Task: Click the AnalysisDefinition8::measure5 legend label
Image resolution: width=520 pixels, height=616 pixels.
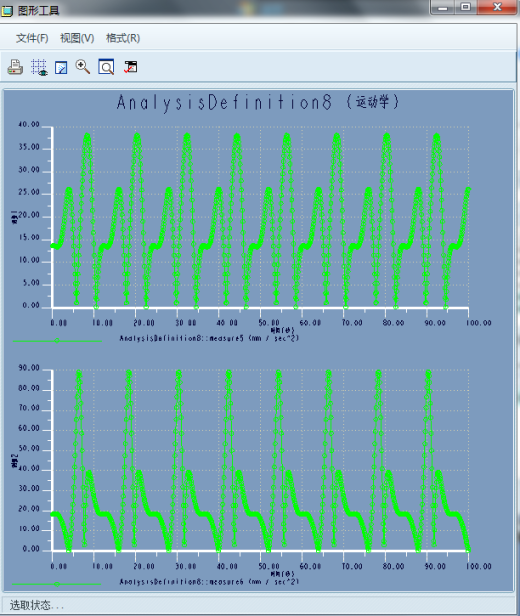Action: coord(209,338)
